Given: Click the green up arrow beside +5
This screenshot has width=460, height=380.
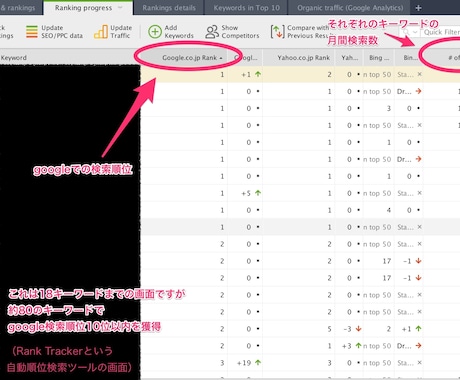Looking at the screenshot, I should click(x=258, y=193).
